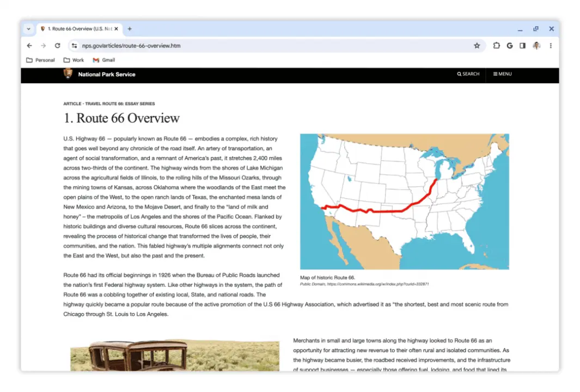Click the National Park Service logo
Screen dimensions: 580x392
coord(68,74)
